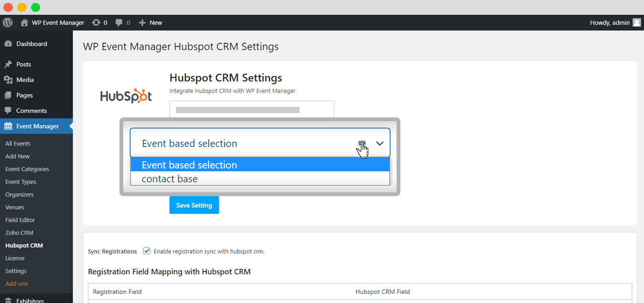
Task: Click the WordPress logo icon
Action: pos(8,22)
